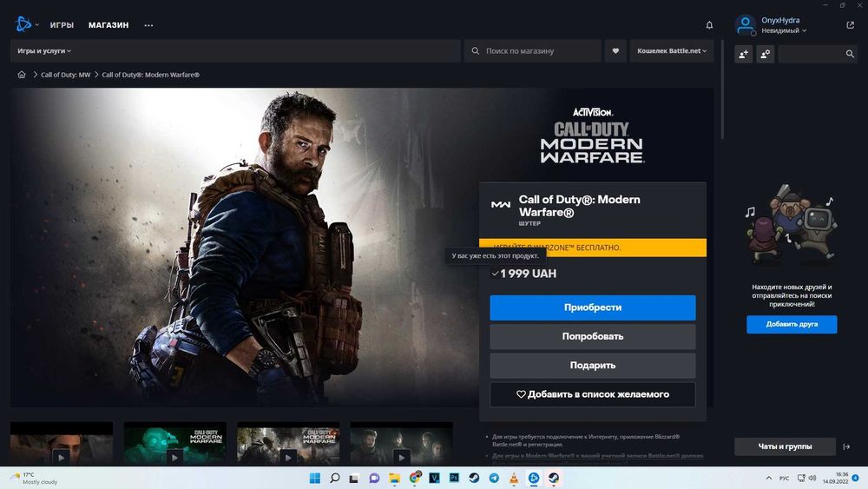Open the ИГРЫ tab
Viewport: 868px width, 489px height.
(x=62, y=25)
